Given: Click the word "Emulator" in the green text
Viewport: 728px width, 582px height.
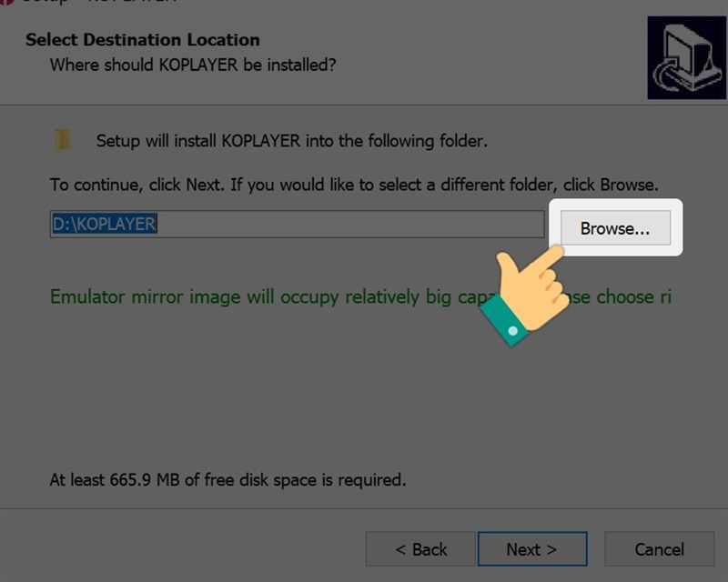Looking at the screenshot, I should pos(89,297).
